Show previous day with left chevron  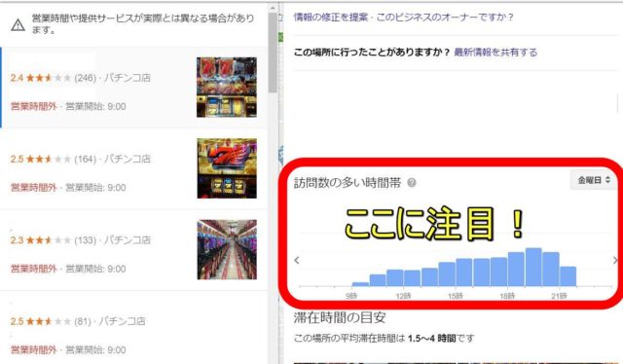point(297,260)
